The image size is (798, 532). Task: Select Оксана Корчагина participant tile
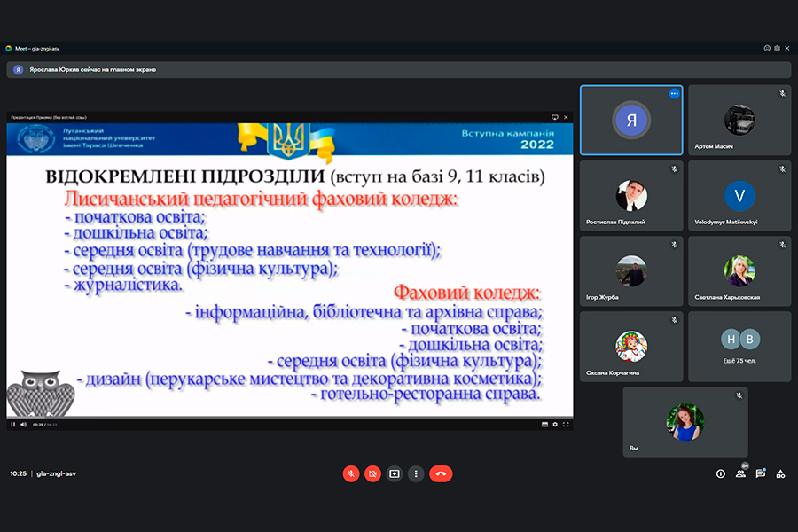[x=631, y=347]
